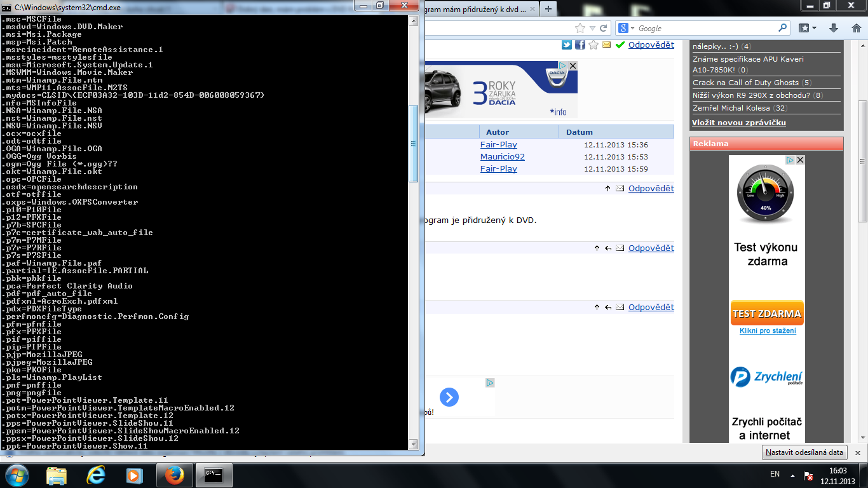Select the 'přidružený k dvd' browser tab

[477, 8]
